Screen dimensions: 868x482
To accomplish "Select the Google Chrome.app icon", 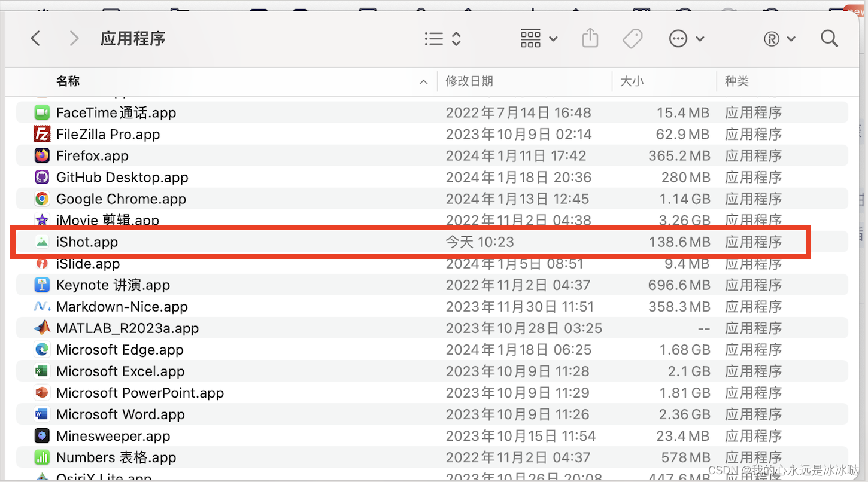I will 41,199.
